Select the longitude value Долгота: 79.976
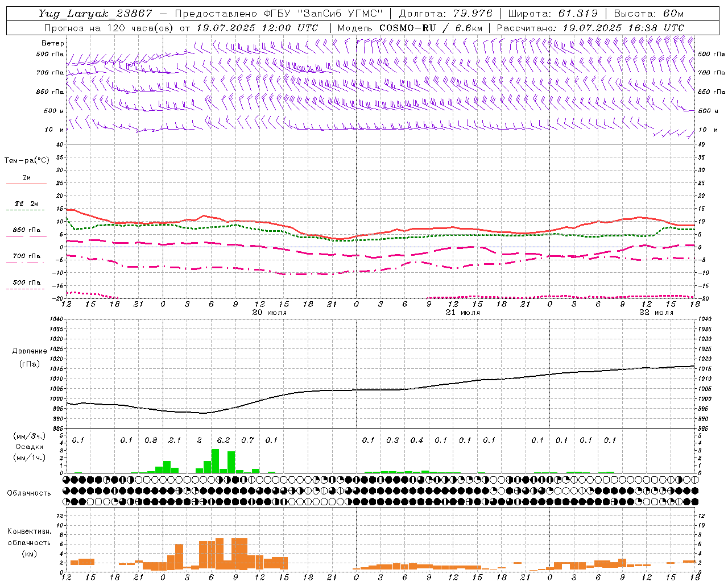The width and height of the screenshot is (728, 582). coord(445,14)
